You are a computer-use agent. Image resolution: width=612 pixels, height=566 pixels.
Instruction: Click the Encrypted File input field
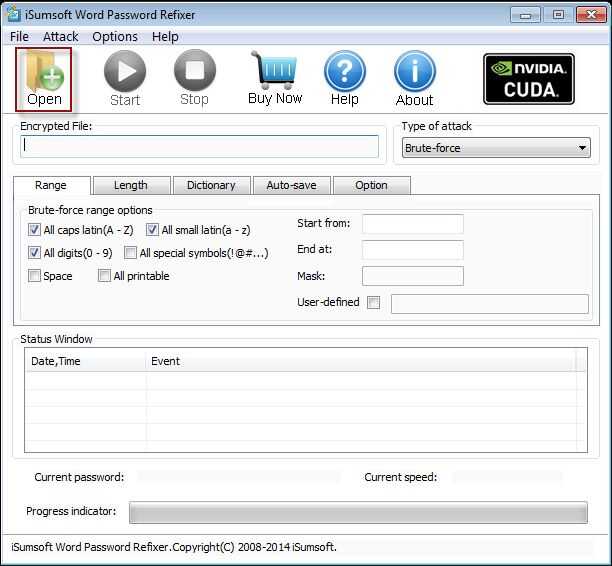(x=199, y=146)
